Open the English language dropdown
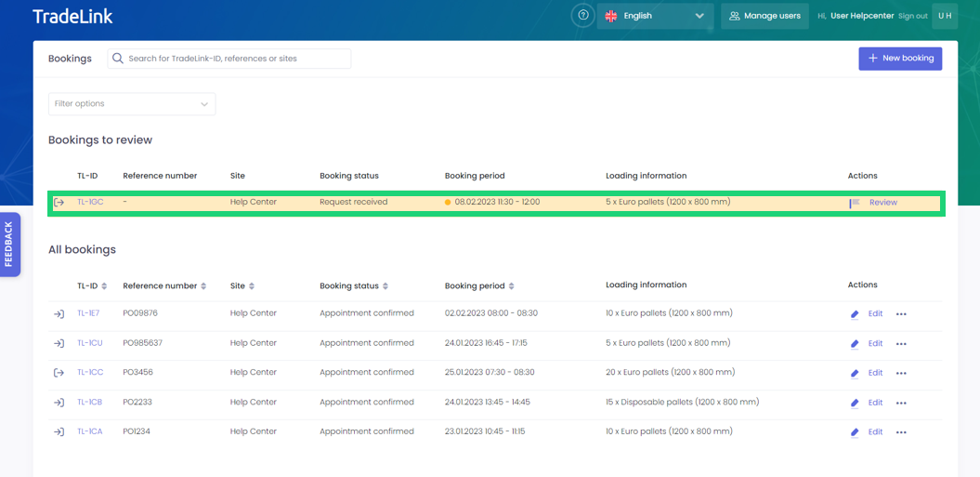 point(655,16)
